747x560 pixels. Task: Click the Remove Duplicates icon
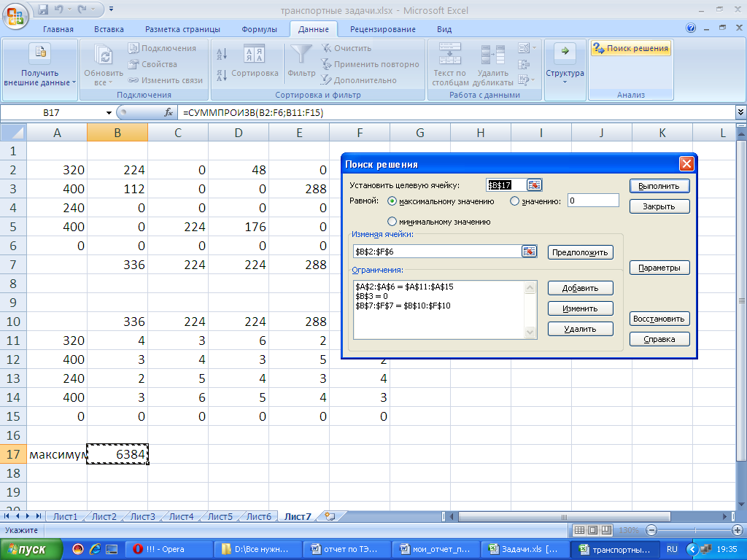492,54
